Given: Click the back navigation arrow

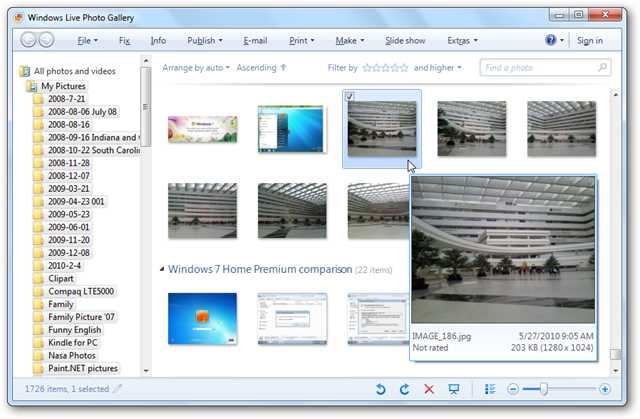Looking at the screenshot, I should point(28,40).
